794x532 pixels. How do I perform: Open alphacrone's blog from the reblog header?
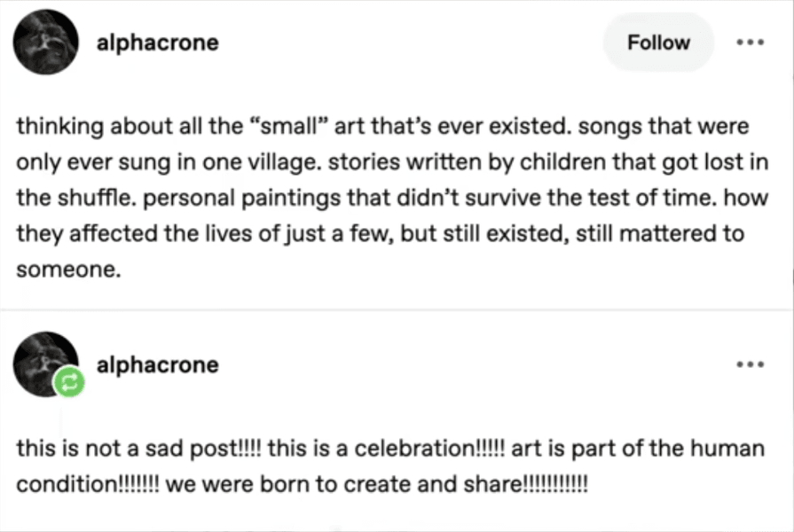tap(157, 364)
